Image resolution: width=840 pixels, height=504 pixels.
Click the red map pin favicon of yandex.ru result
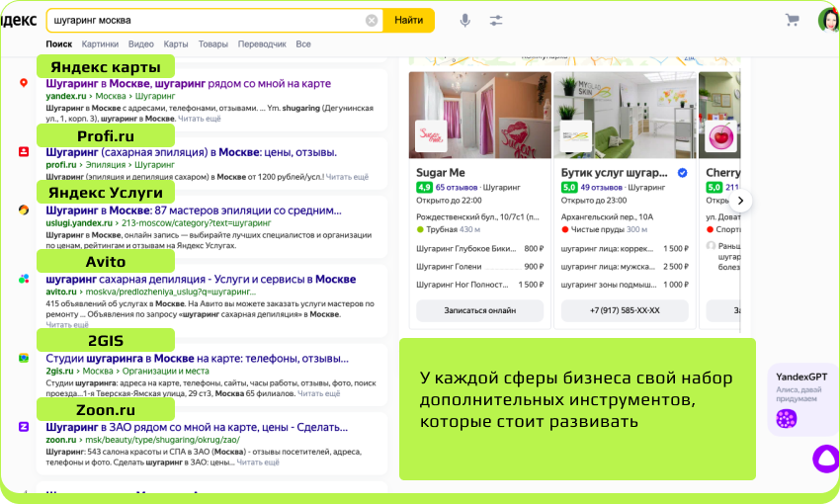[24, 83]
